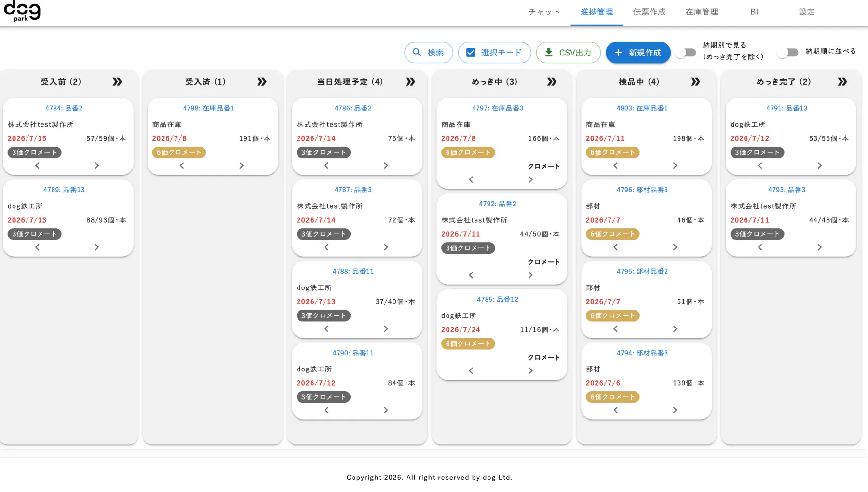This screenshot has height=492, width=868.
Task: Open the 設定 tab
Action: click(807, 12)
